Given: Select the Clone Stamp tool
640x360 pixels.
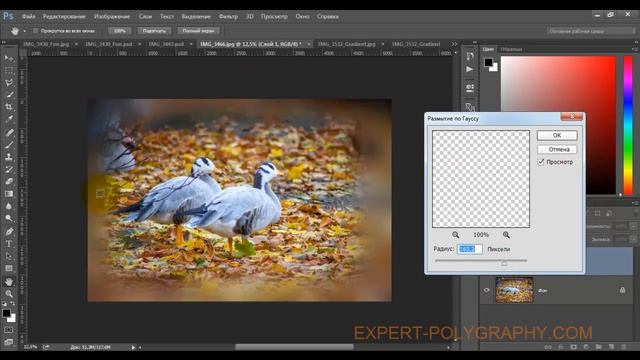Looking at the screenshot, I should [x=9, y=157].
